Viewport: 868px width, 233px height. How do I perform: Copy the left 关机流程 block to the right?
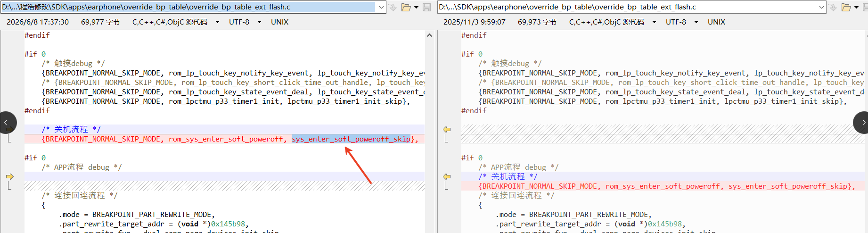click(9, 129)
